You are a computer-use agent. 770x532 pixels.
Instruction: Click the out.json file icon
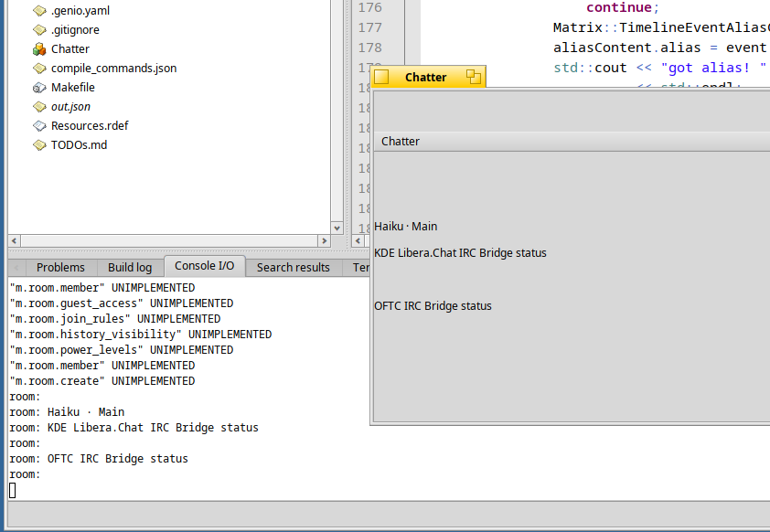click(x=39, y=107)
